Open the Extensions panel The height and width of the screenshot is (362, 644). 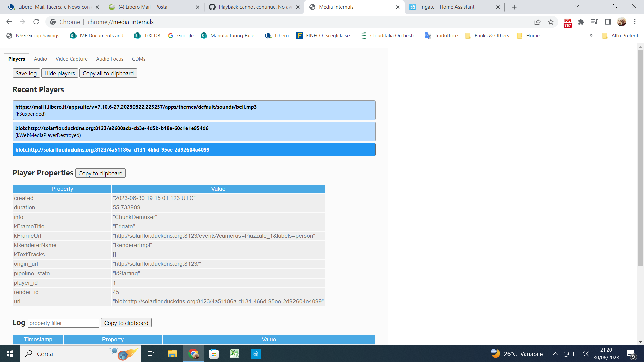pyautogui.click(x=581, y=22)
